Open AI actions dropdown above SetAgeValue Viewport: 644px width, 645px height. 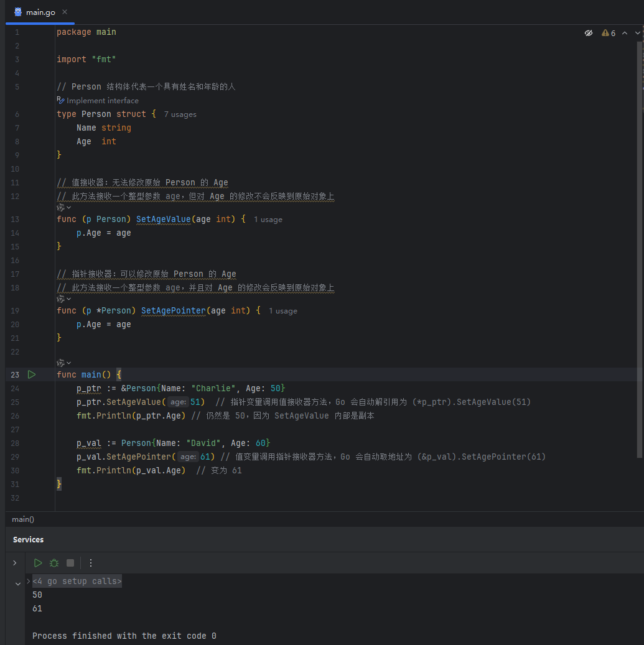[x=64, y=207]
